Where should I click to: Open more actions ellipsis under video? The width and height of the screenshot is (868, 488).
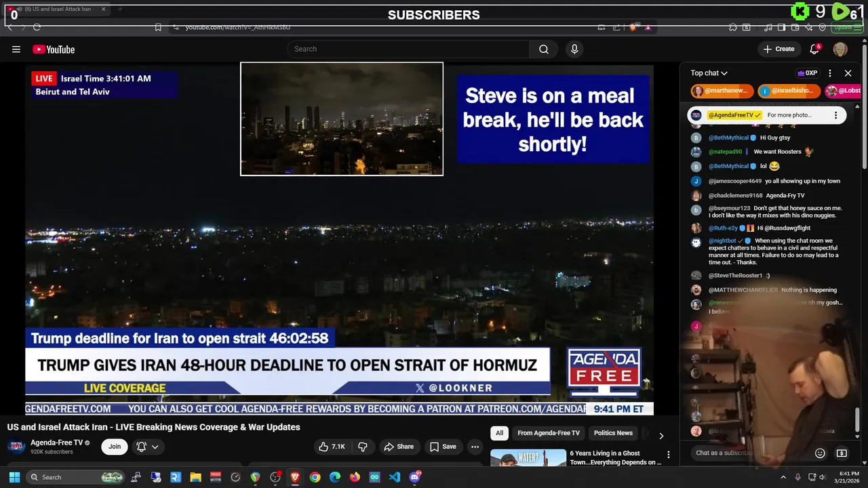pos(475,447)
